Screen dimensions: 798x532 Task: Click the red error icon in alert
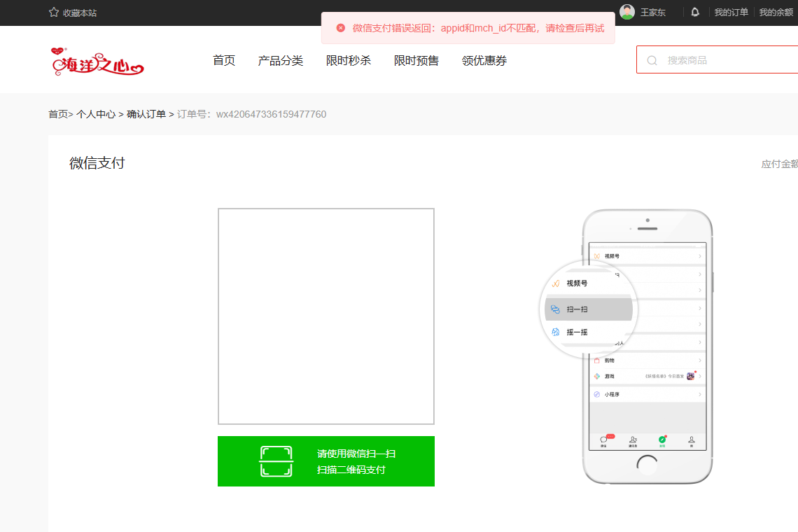tap(341, 28)
